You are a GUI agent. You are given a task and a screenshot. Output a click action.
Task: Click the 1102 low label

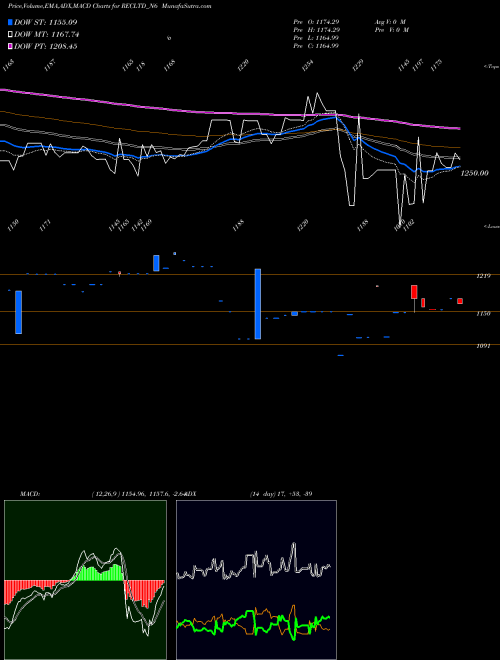[409, 225]
